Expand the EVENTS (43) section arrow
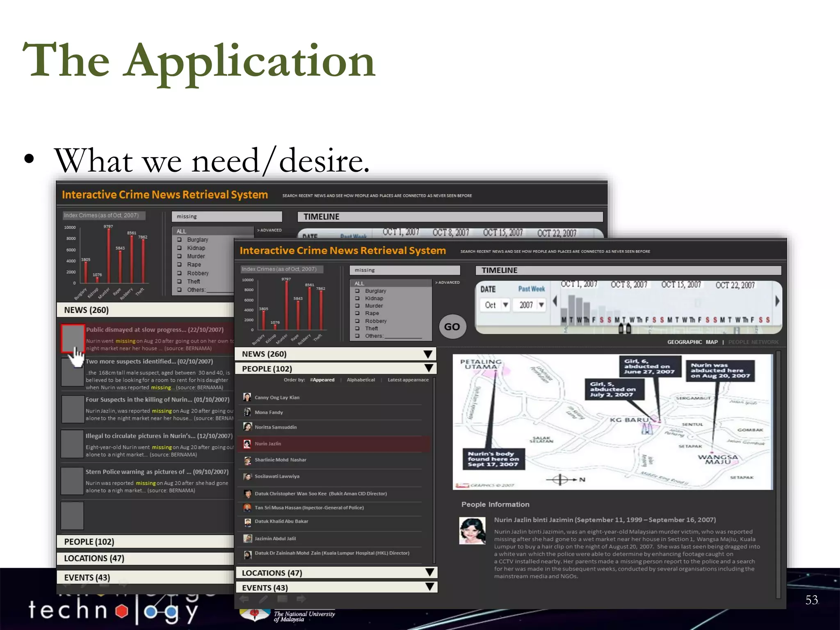 coord(429,587)
